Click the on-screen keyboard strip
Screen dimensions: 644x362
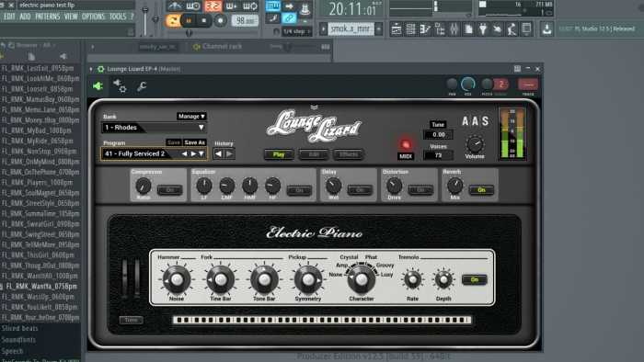pos(322,320)
